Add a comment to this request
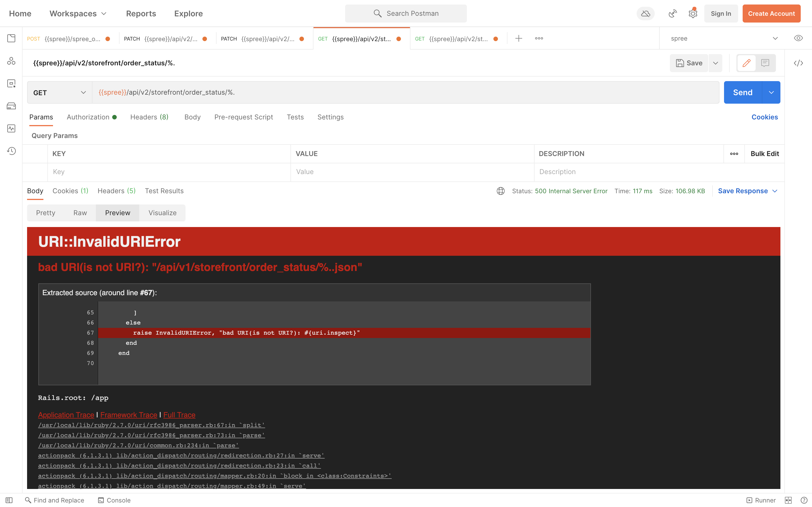The image size is (812, 507). point(765,63)
